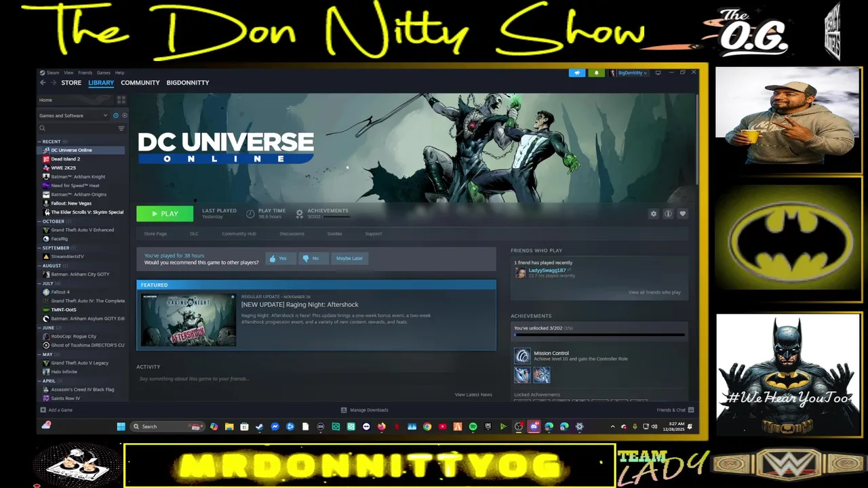Go back with the navigation arrow
This screenshot has height=488, width=868.
coord(43,83)
